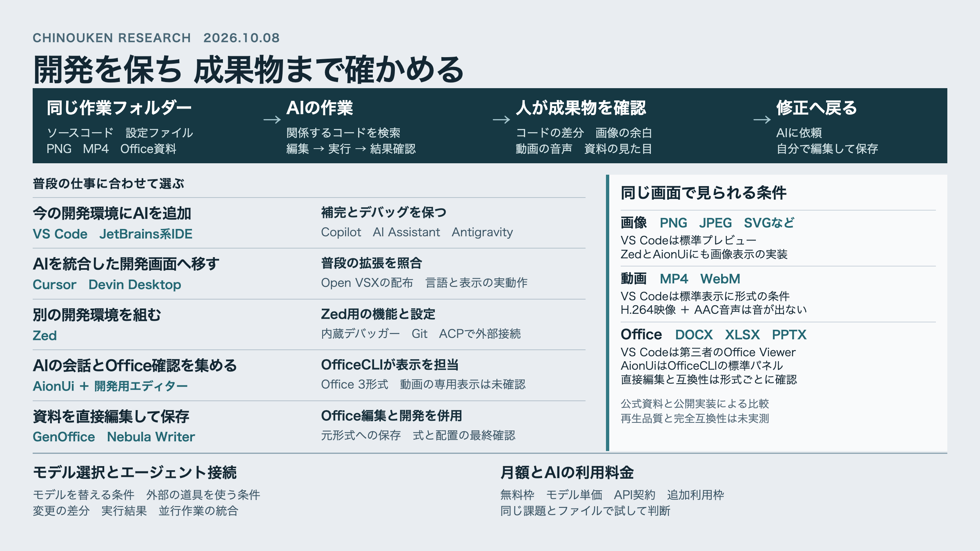Click '普段の仕事に合わせて選ぶ' section label
980x551 pixels.
[x=109, y=184]
